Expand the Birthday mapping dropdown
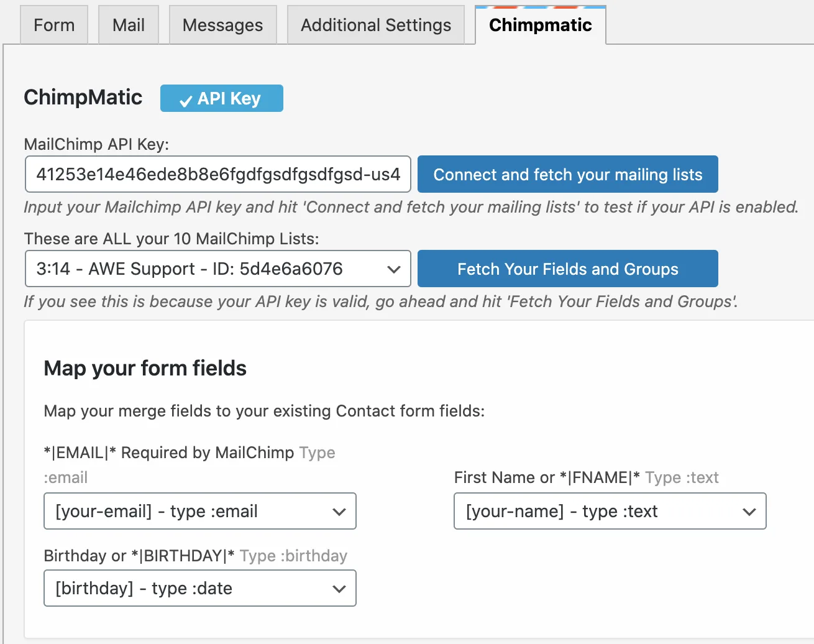This screenshot has height=644, width=814. (x=199, y=588)
